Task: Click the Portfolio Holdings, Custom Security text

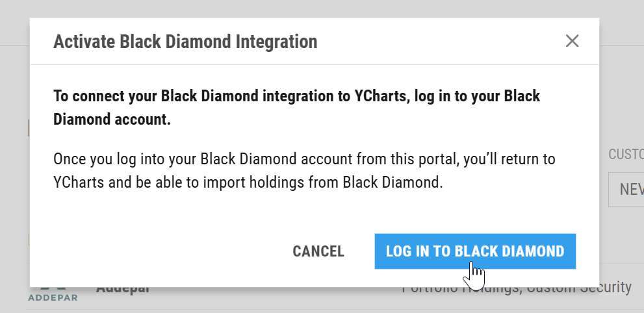Action: coord(517,290)
